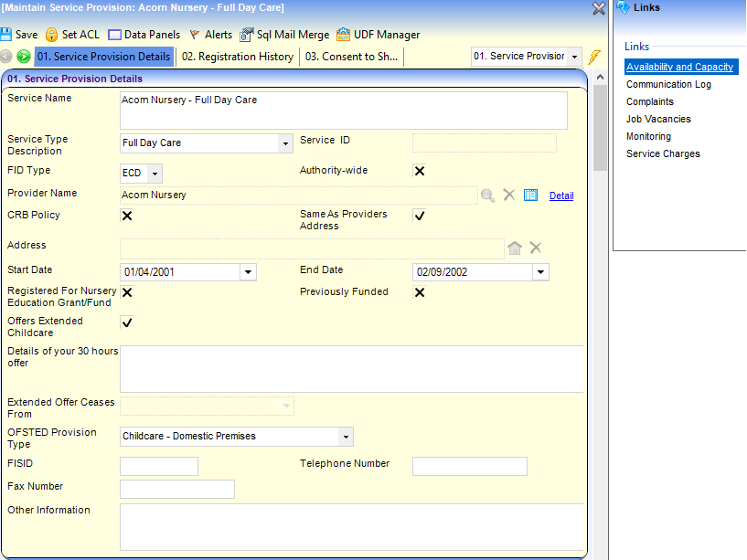The height and width of the screenshot is (560, 747).
Task: Open Set ACL padlock tool
Action: click(x=53, y=35)
